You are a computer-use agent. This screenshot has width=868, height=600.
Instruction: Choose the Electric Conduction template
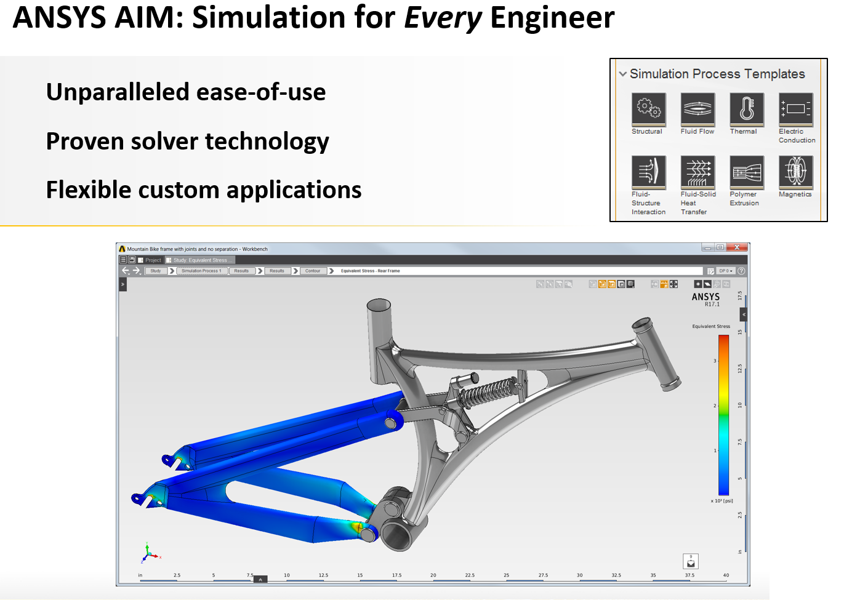point(796,110)
